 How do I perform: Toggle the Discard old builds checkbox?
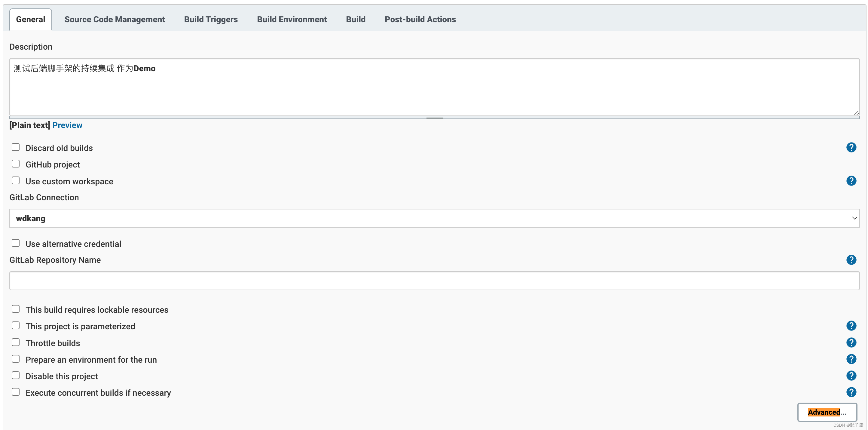(x=16, y=147)
